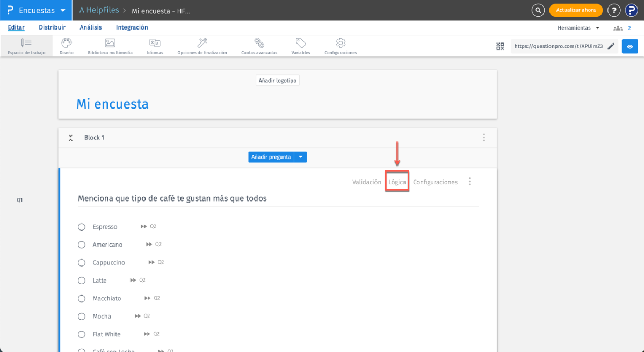This screenshot has width=644, height=352.
Task: Open the A HelpFiles breadcrumb link
Action: pos(99,10)
